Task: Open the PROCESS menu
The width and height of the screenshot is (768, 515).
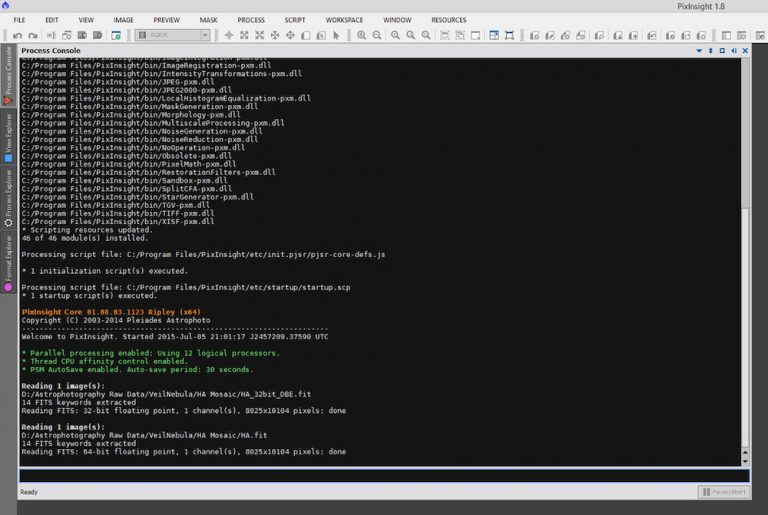Action: 251,20
